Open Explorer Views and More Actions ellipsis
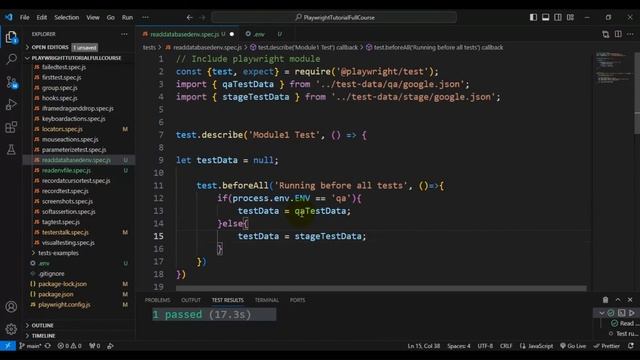This screenshot has width=640, height=360. point(124,34)
